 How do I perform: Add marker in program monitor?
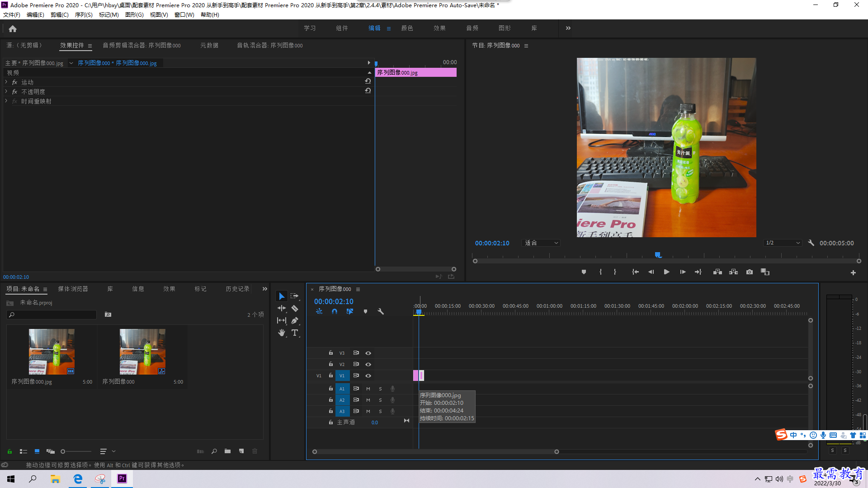point(584,272)
